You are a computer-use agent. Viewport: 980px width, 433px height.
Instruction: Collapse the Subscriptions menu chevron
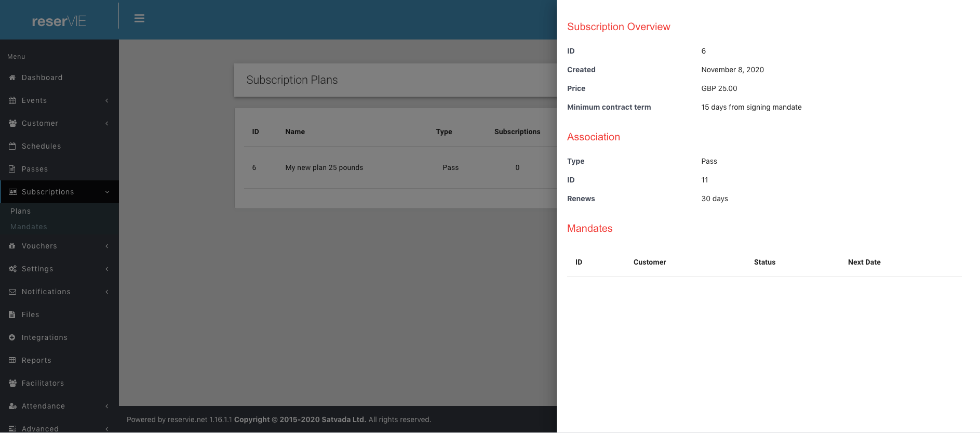click(107, 192)
